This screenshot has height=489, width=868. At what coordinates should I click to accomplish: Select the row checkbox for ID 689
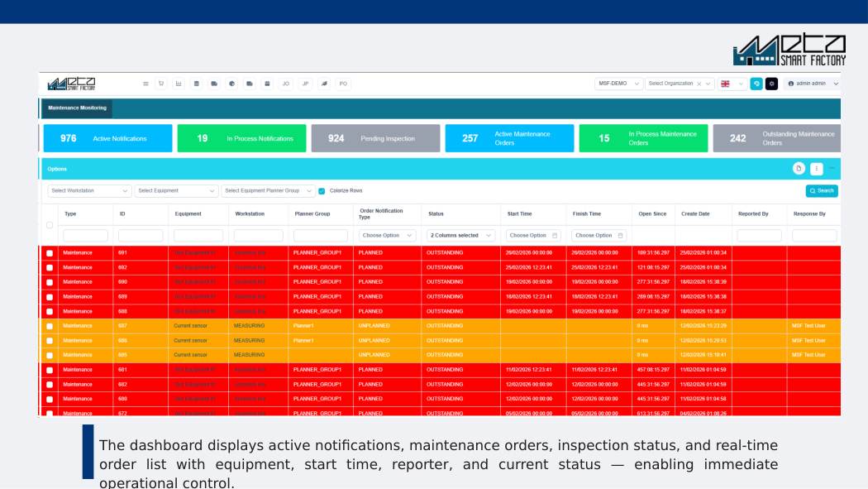(x=50, y=297)
